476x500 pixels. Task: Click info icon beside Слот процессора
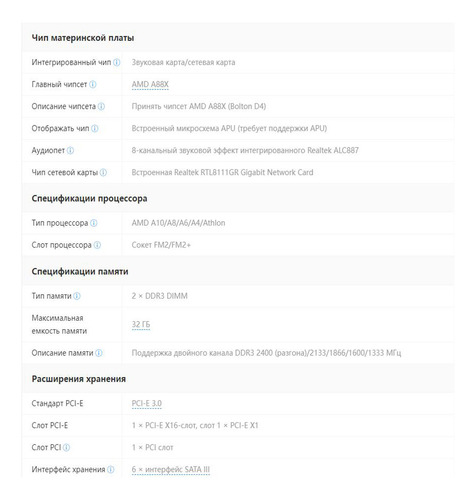pos(97,245)
